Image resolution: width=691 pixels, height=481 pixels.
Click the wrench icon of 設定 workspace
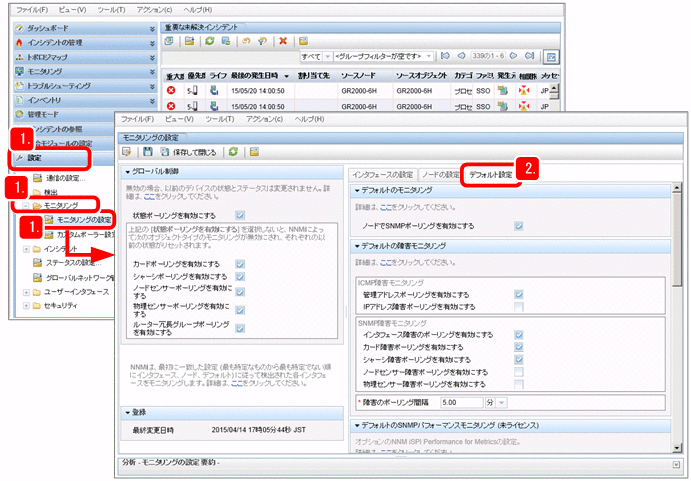[x=19, y=158]
